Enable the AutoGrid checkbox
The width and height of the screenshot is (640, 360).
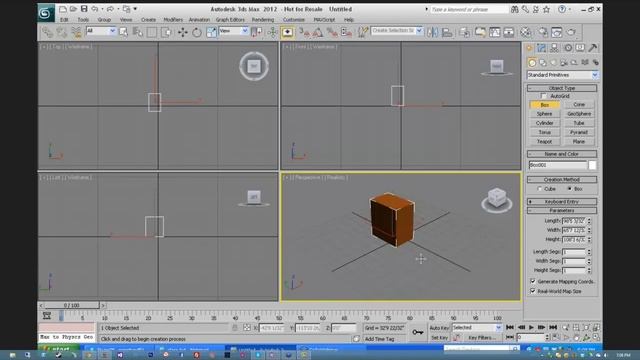[x=544, y=96]
